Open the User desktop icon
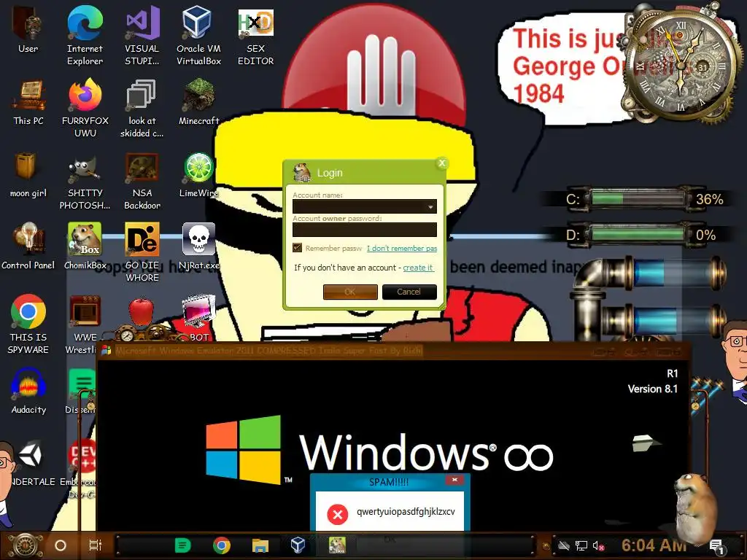The image size is (747, 560). click(x=28, y=29)
